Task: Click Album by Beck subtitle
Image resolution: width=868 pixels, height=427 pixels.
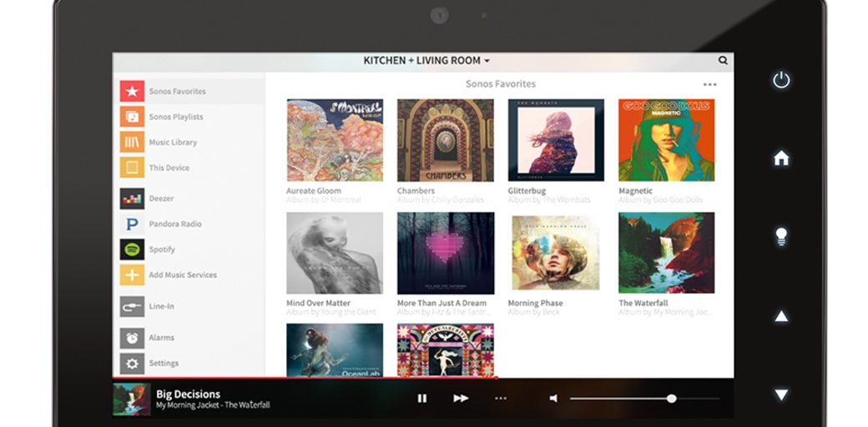Action: (x=533, y=313)
